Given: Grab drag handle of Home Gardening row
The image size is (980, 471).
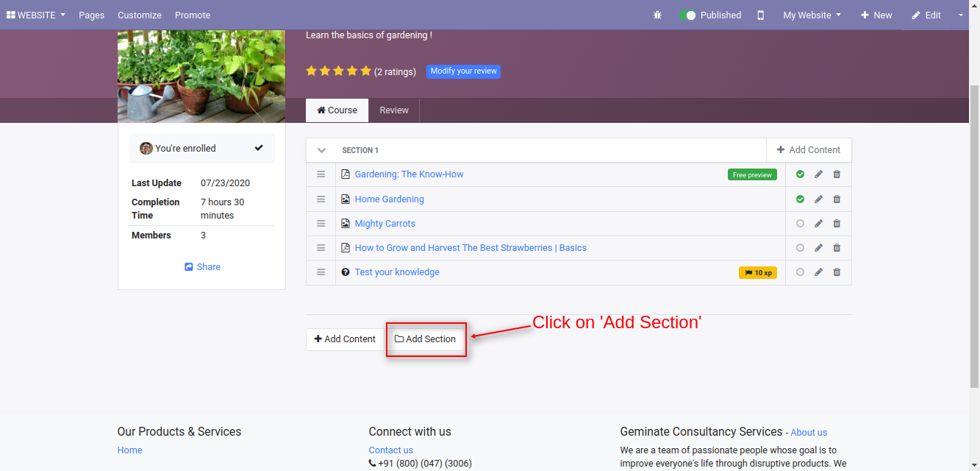Looking at the screenshot, I should click(x=321, y=199).
